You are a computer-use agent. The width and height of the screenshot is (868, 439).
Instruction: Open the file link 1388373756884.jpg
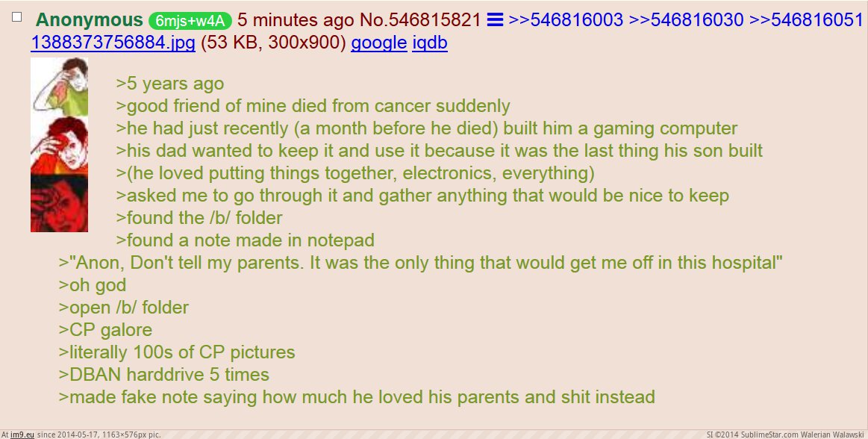pos(113,43)
